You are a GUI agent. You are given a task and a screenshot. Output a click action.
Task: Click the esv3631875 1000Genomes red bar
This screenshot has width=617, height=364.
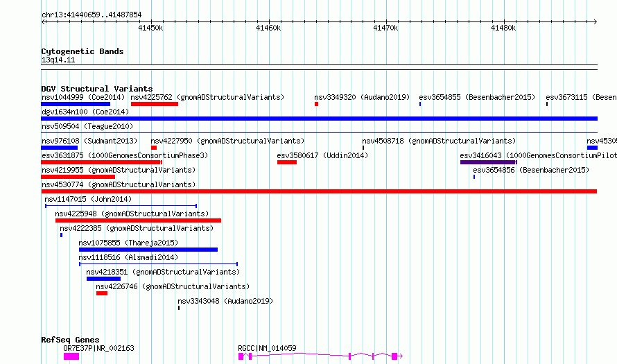pos(101,162)
